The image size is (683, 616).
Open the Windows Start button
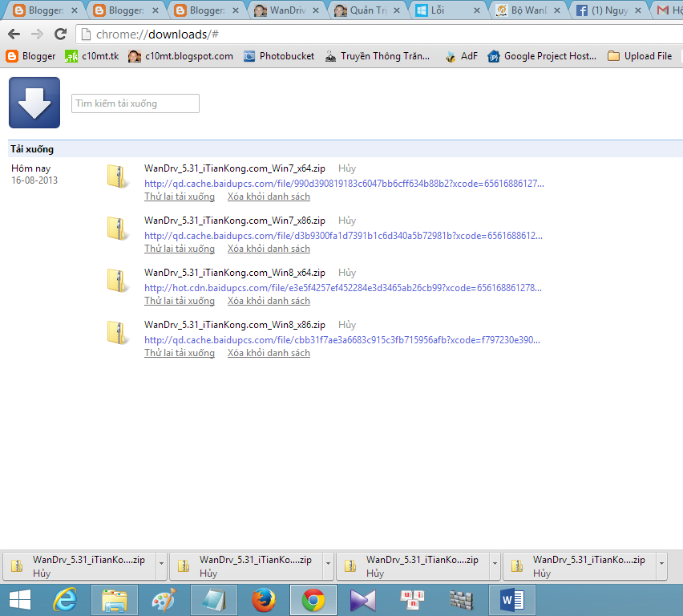pos(20,600)
